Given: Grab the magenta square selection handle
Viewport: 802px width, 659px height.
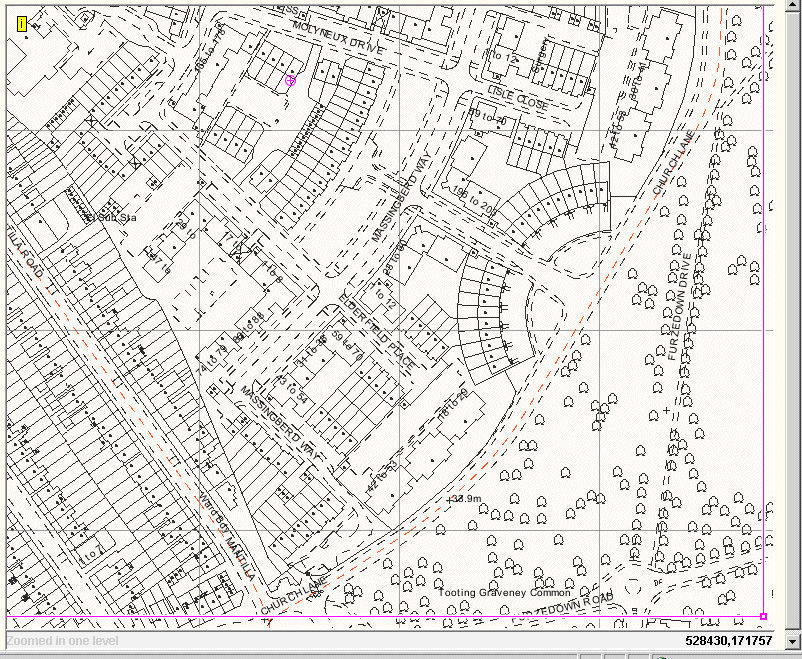Looking at the screenshot, I should tap(764, 617).
